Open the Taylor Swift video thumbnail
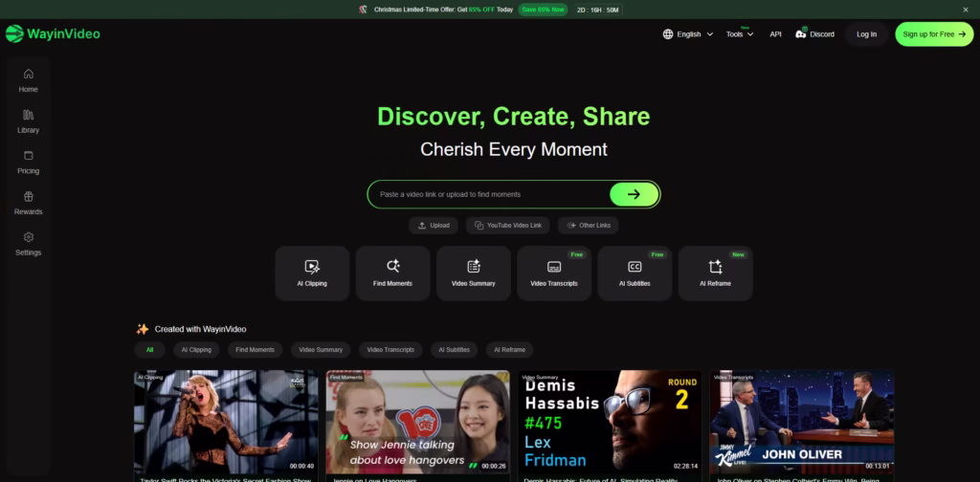980x482 pixels. click(x=226, y=422)
